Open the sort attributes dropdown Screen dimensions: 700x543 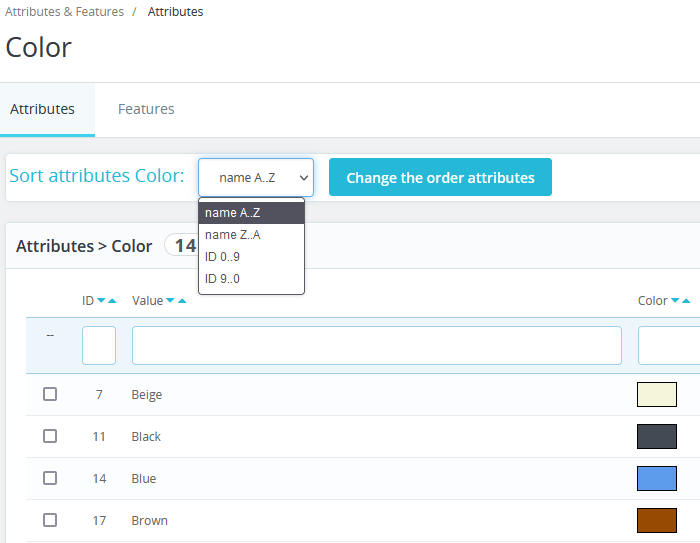pos(256,178)
